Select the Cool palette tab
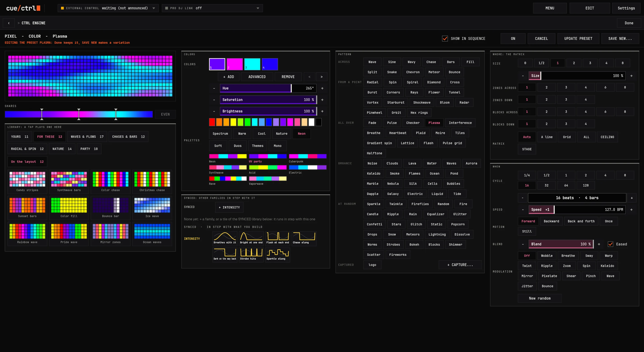This screenshot has height=352, width=644. pyautogui.click(x=262, y=134)
